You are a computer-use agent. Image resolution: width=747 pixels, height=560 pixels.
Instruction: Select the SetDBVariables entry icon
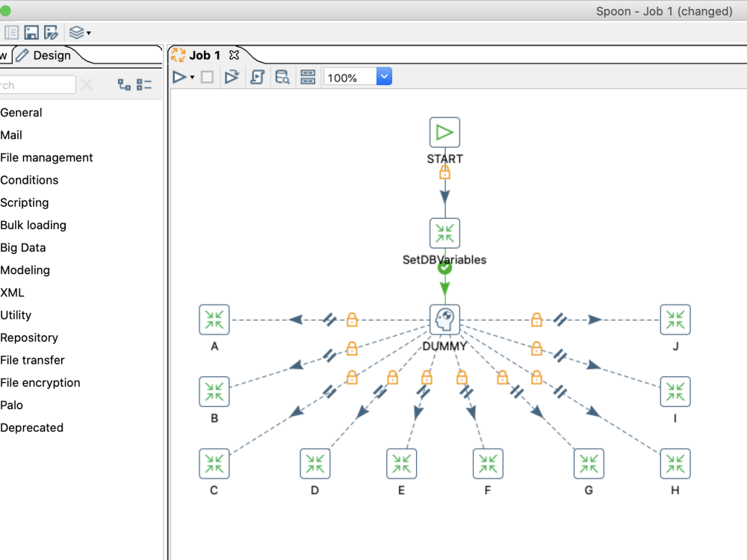point(444,232)
